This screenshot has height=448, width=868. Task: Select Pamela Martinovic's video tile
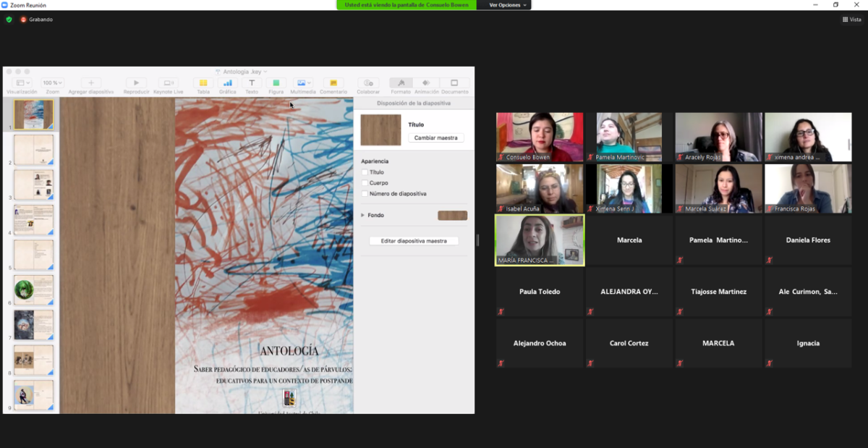pos(629,137)
